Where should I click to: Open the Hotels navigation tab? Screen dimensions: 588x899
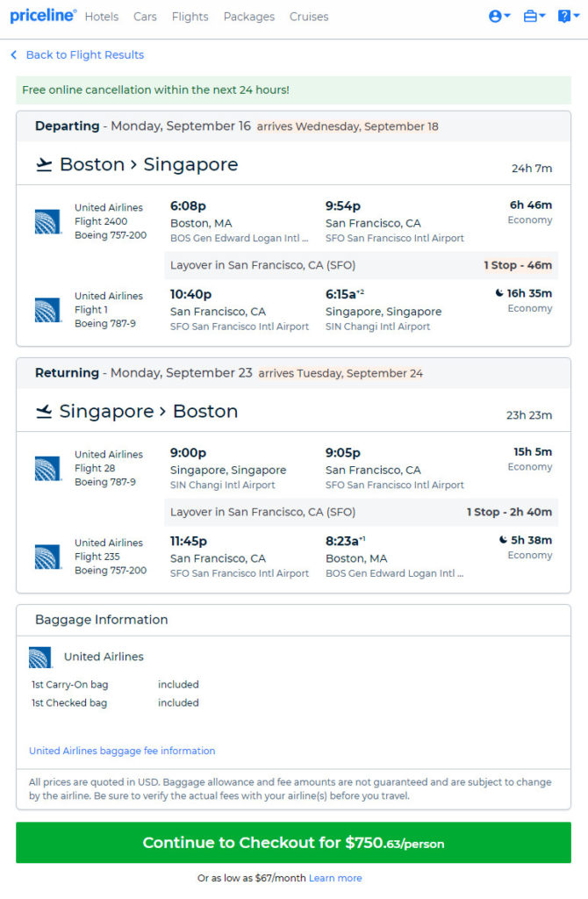click(102, 17)
